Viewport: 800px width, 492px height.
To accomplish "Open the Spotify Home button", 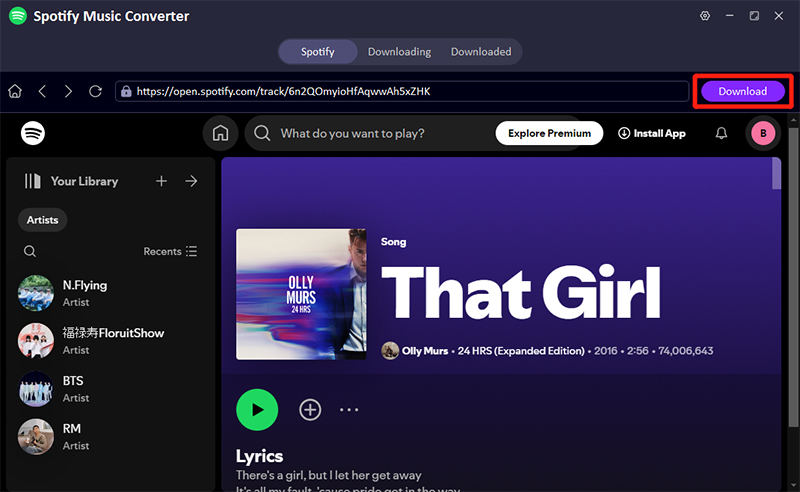I will (220, 133).
